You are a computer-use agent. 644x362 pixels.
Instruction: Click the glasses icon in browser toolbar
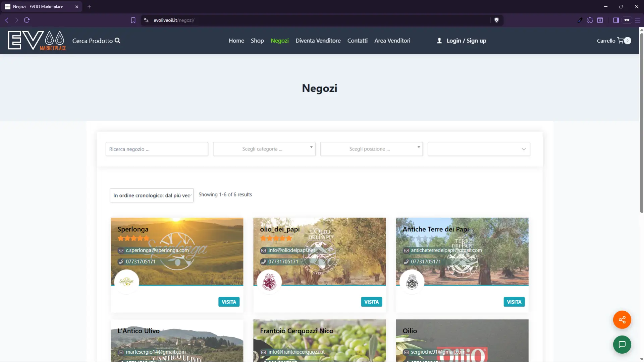[x=627, y=20]
